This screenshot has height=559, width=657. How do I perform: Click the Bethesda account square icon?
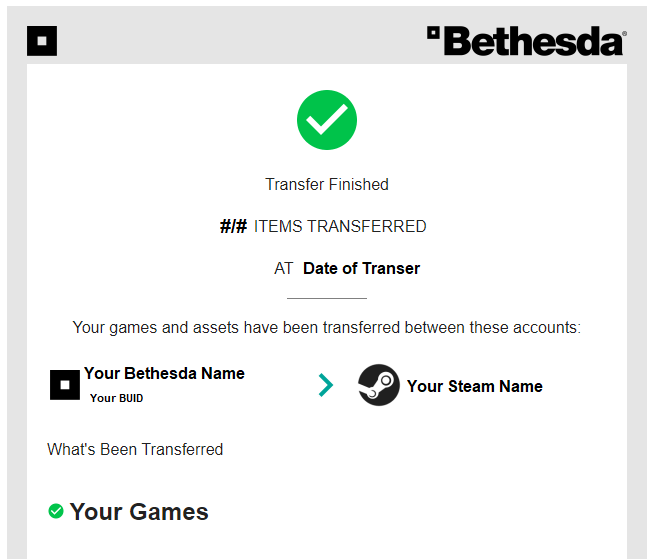coord(65,385)
